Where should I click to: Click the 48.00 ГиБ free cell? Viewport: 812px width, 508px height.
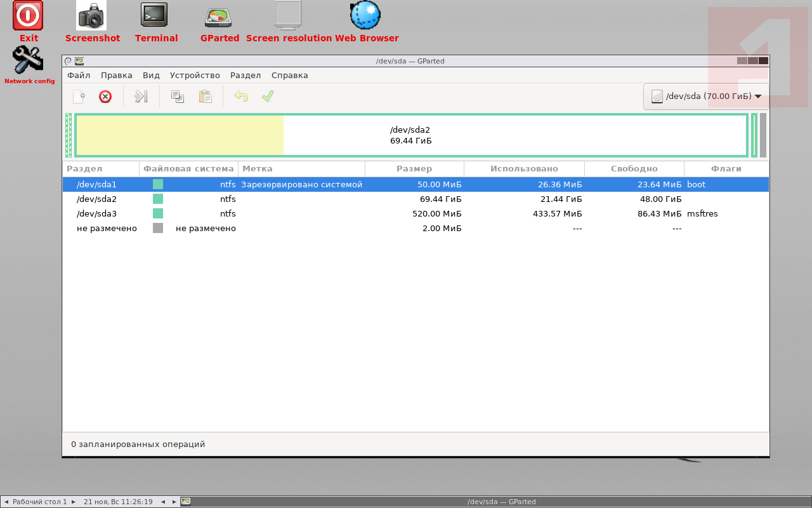(x=661, y=199)
